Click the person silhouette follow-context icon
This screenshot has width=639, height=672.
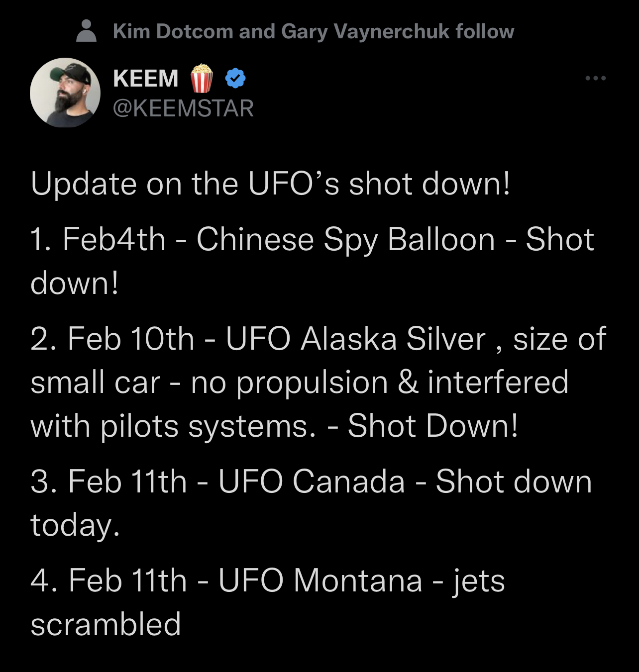87,31
